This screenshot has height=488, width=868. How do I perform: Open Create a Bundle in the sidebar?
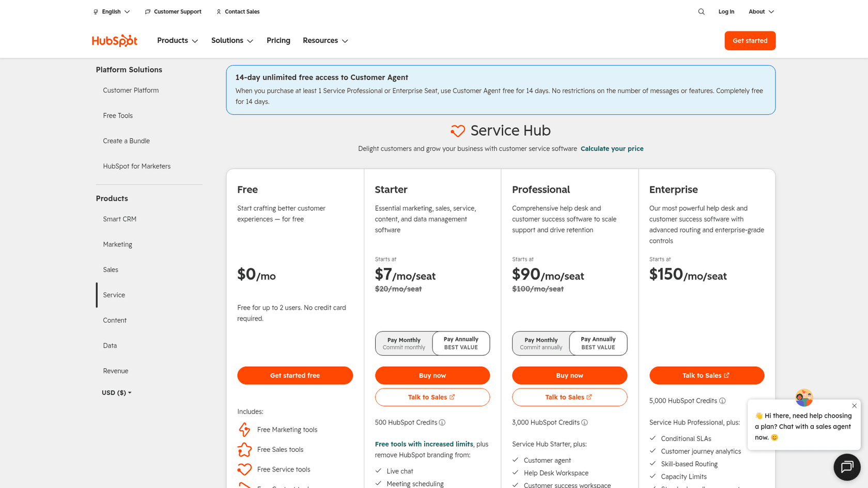click(x=126, y=141)
